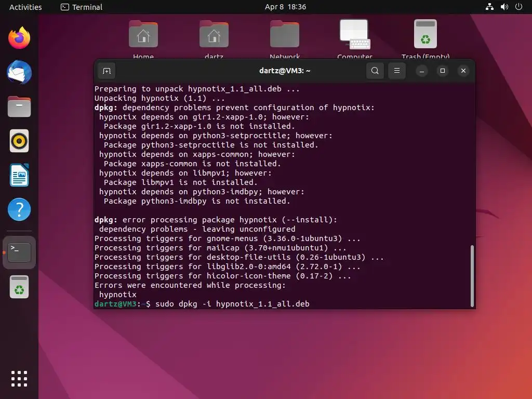Click the volume speaker icon

tap(504, 7)
